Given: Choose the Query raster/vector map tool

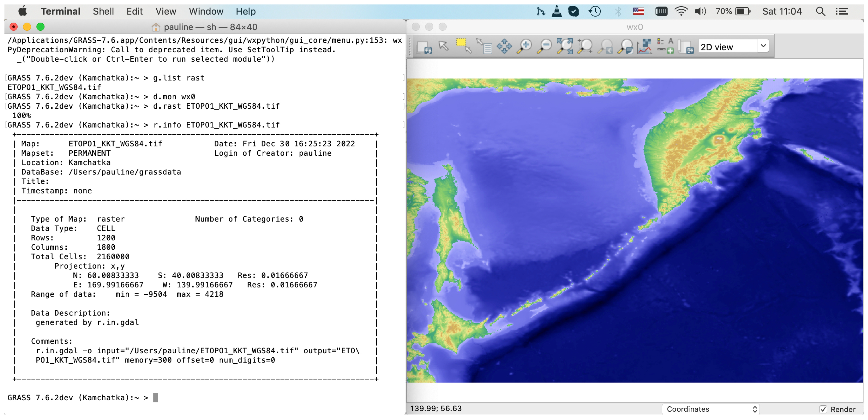Looking at the screenshot, I should (484, 46).
